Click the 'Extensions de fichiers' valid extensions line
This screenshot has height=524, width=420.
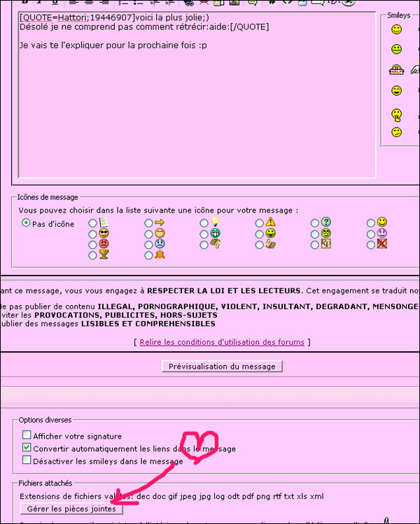point(171,496)
